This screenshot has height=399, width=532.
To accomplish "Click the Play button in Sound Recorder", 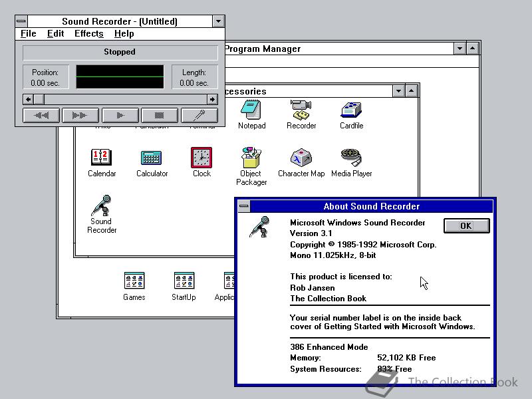I will point(120,116).
